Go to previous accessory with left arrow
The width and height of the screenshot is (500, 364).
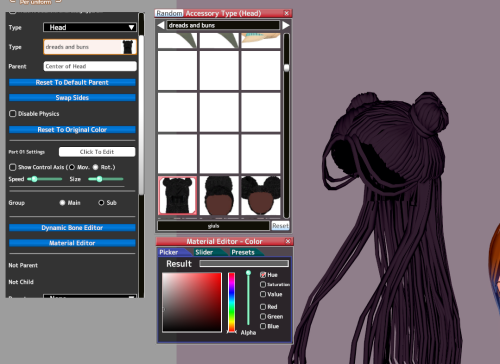(161, 25)
